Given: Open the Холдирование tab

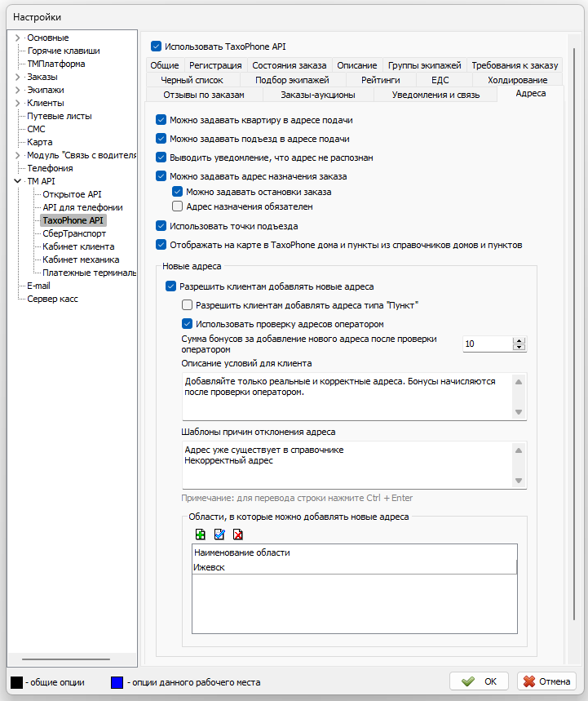Looking at the screenshot, I should 517,80.
